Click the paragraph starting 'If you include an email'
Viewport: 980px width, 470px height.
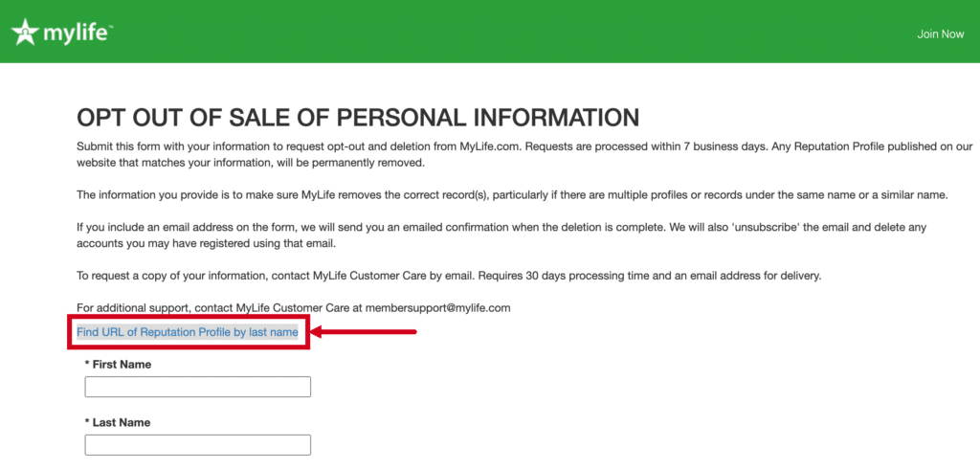pyautogui.click(x=501, y=235)
